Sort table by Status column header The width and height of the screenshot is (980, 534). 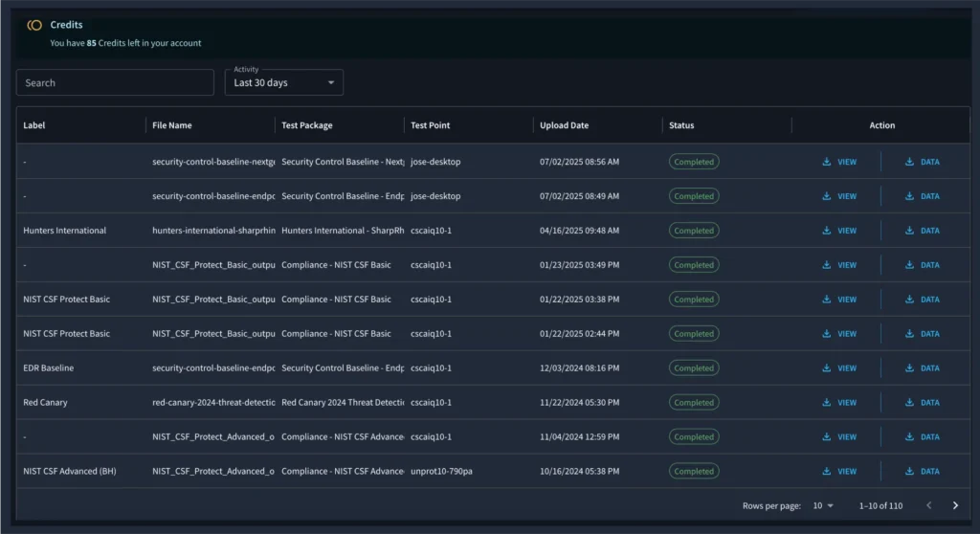[681, 125]
